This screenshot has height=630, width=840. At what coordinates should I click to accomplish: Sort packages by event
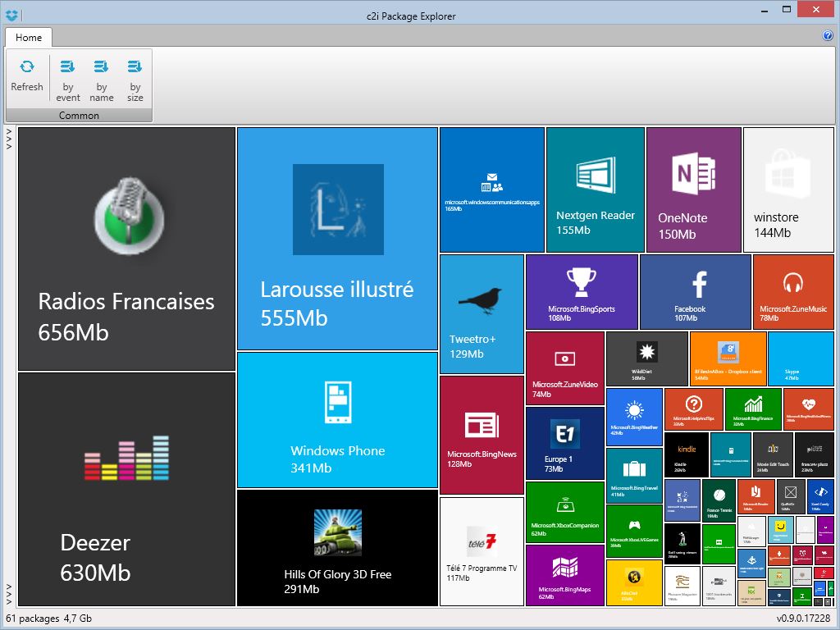(x=68, y=81)
